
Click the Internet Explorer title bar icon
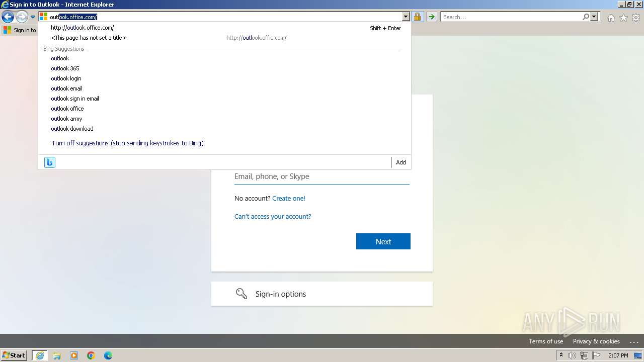(5, 5)
